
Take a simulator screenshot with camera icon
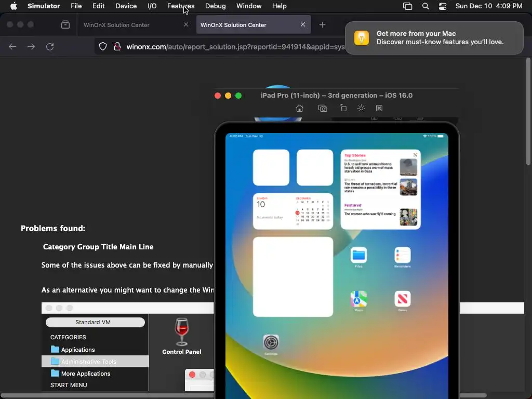point(323,108)
